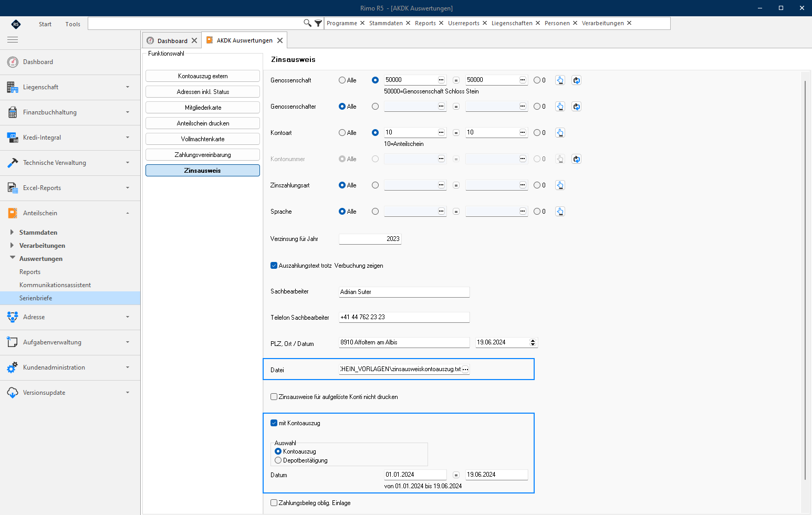The height and width of the screenshot is (515, 812).
Task: Click the Kontoauszug extern button
Action: pos(203,76)
